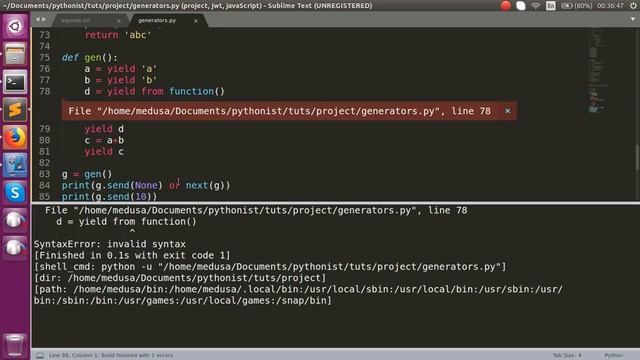Viewport: 640px width, 360px height.
Task: Click 'd = yield from function()' in output panel
Action: pos(127,222)
